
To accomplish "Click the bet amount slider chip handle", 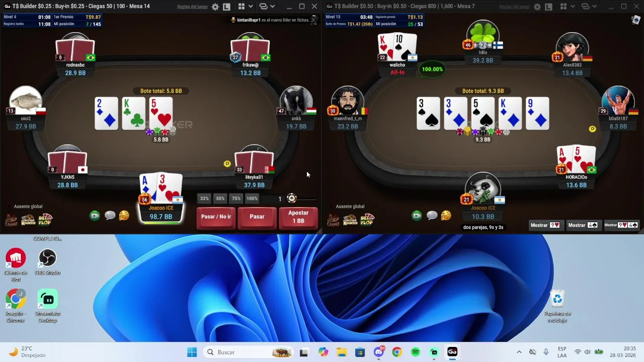I will click(292, 199).
